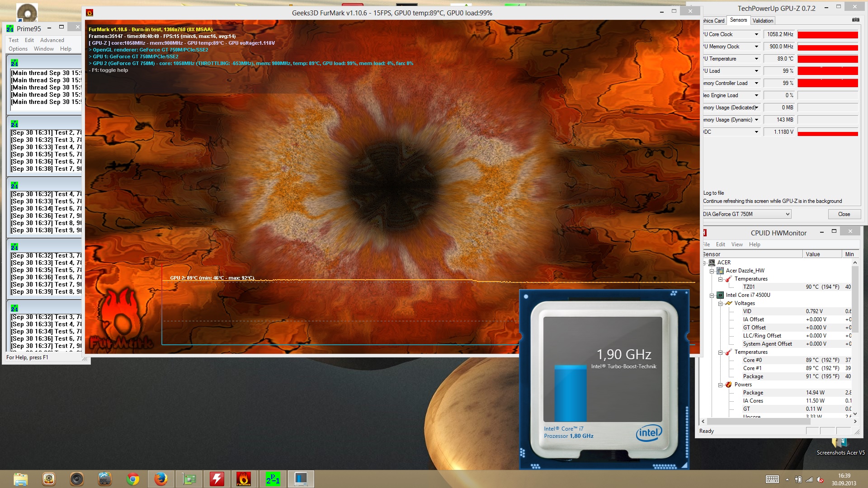Launch Google Chrome from the taskbar
868x488 pixels.
coord(133,479)
